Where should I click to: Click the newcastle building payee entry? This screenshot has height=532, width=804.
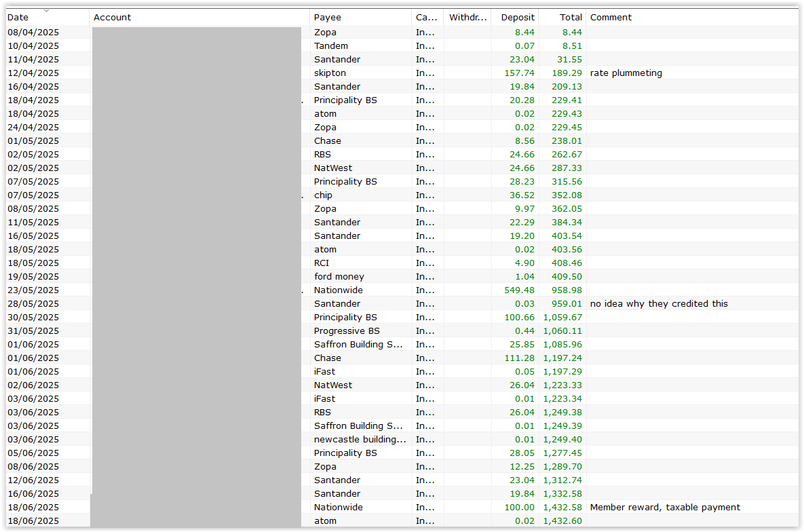(360, 439)
